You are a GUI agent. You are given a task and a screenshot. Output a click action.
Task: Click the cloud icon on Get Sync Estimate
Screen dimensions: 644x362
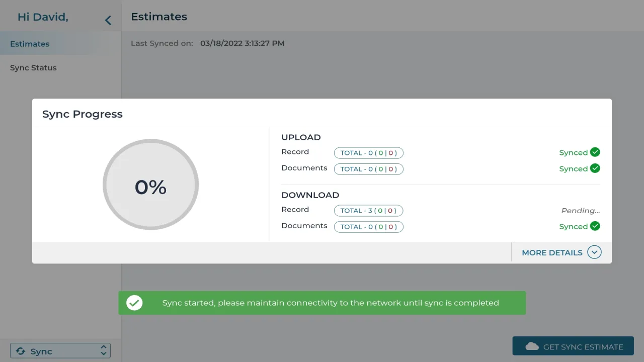click(x=532, y=346)
